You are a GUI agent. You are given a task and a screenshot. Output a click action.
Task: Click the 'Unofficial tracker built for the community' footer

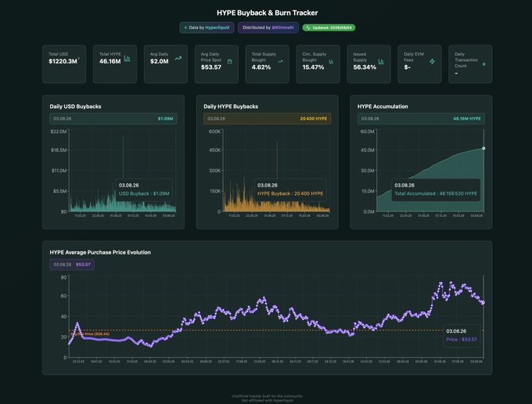pyautogui.click(x=267, y=396)
